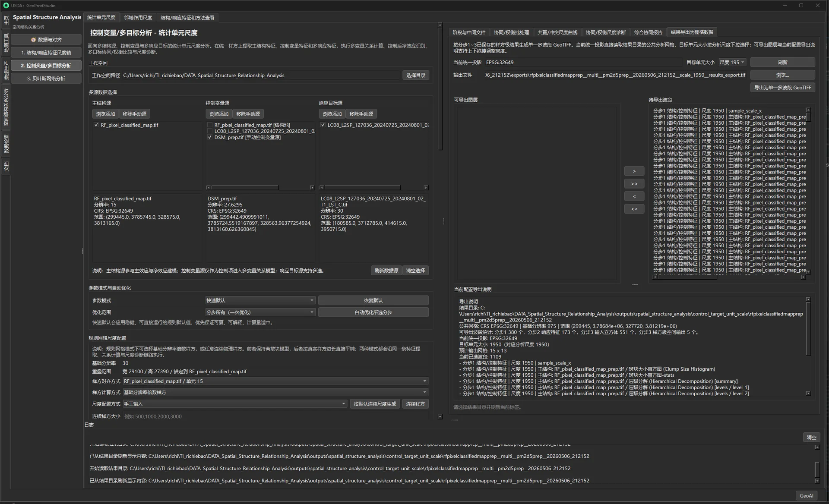Open the 综合协同报告 tab
The height and width of the screenshot is (504, 829).
[x=648, y=32]
